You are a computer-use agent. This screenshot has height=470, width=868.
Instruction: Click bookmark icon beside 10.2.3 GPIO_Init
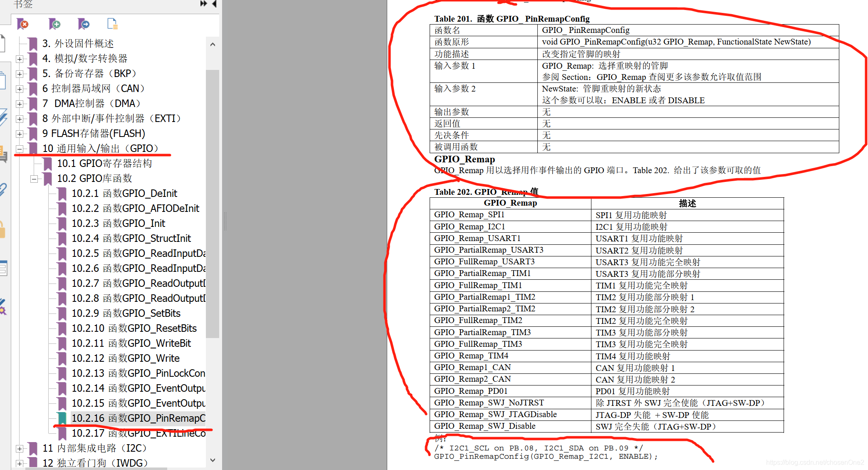(62, 224)
